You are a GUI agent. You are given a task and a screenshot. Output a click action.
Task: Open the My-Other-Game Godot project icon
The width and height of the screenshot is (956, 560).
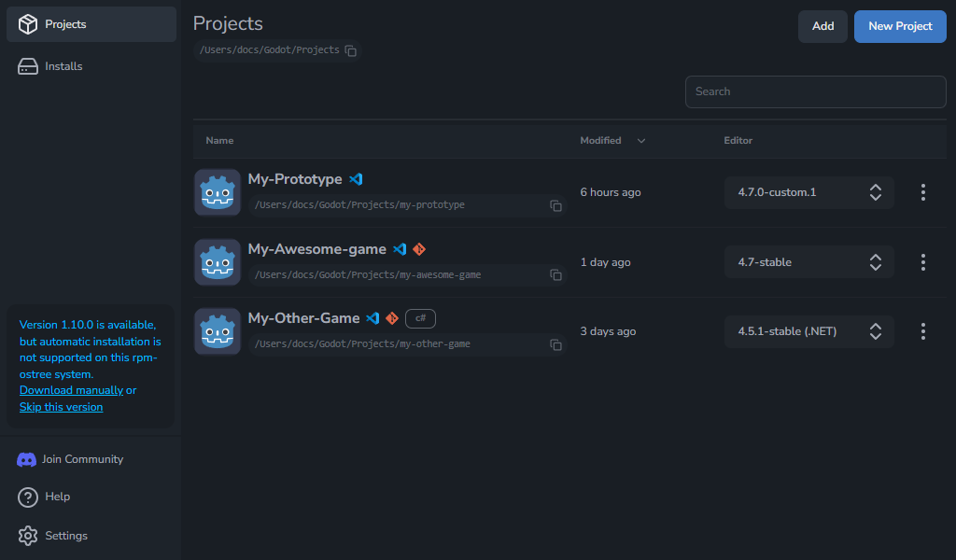pos(217,331)
